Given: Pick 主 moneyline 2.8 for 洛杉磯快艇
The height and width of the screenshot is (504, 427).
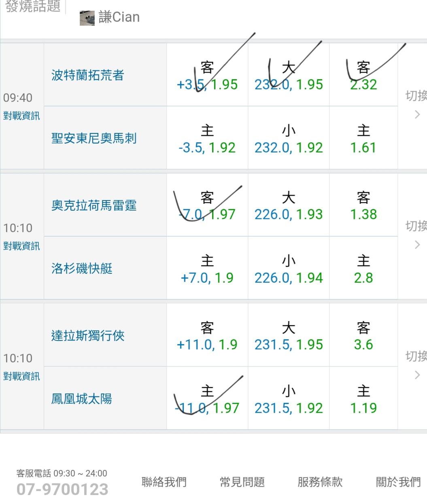Looking at the screenshot, I should click(363, 269).
